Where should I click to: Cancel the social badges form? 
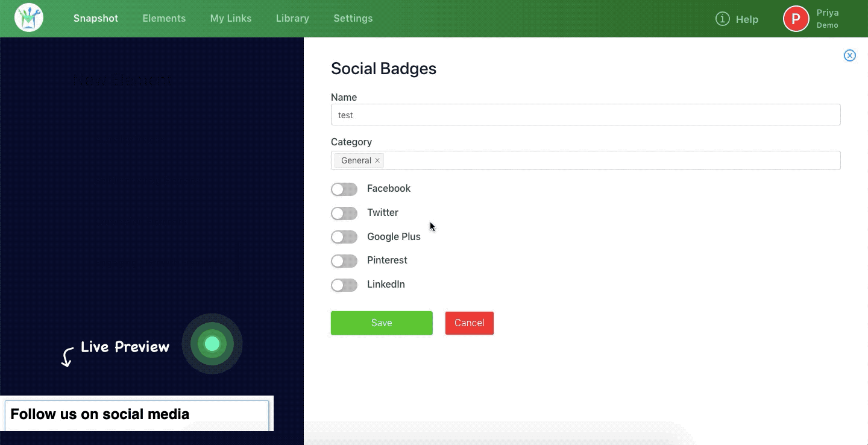[x=470, y=323]
